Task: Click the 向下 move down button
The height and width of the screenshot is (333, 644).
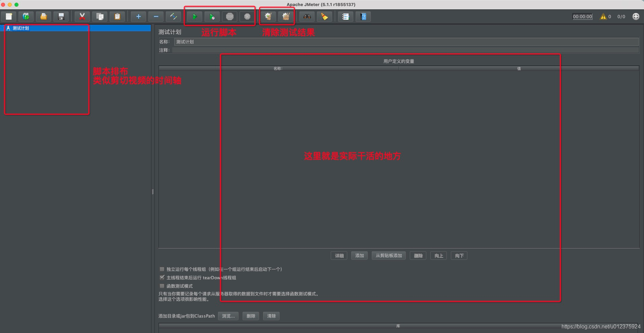Action: click(x=459, y=256)
